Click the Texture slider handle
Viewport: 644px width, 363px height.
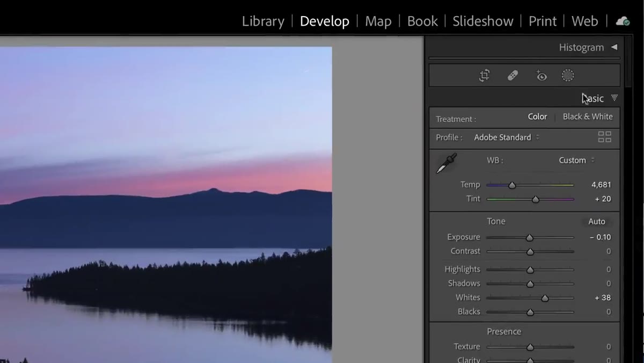coord(530,347)
